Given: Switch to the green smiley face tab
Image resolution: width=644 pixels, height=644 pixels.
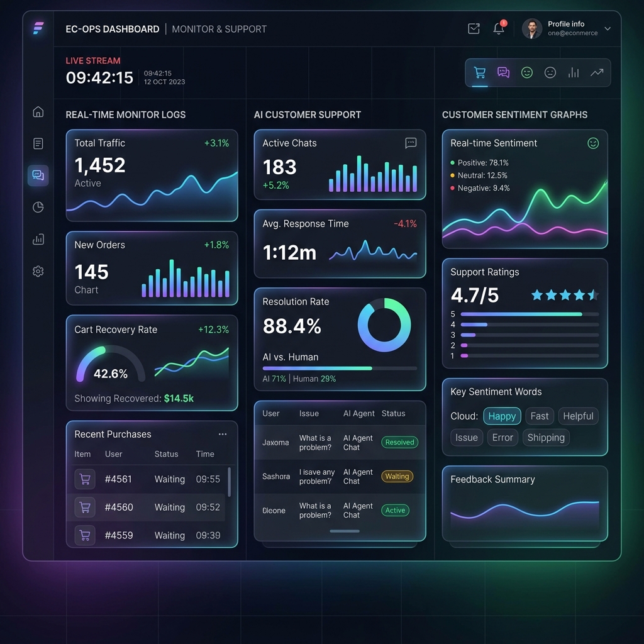Looking at the screenshot, I should pyautogui.click(x=526, y=73).
